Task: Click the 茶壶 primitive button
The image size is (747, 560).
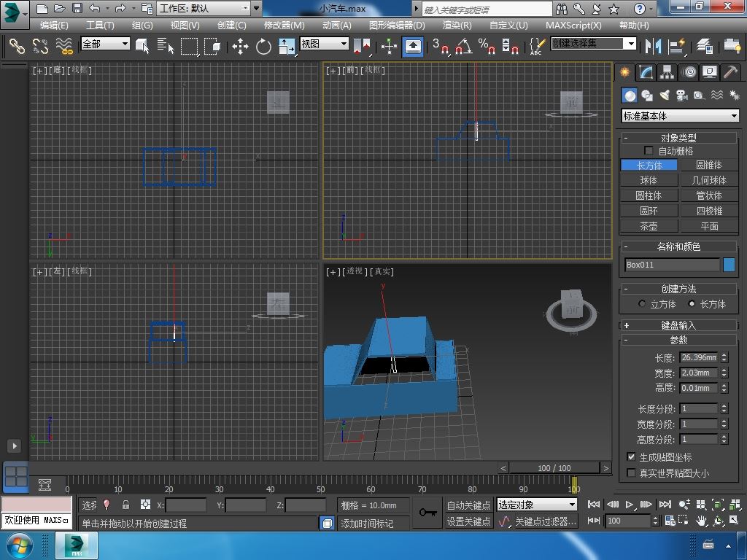Action: click(x=649, y=226)
